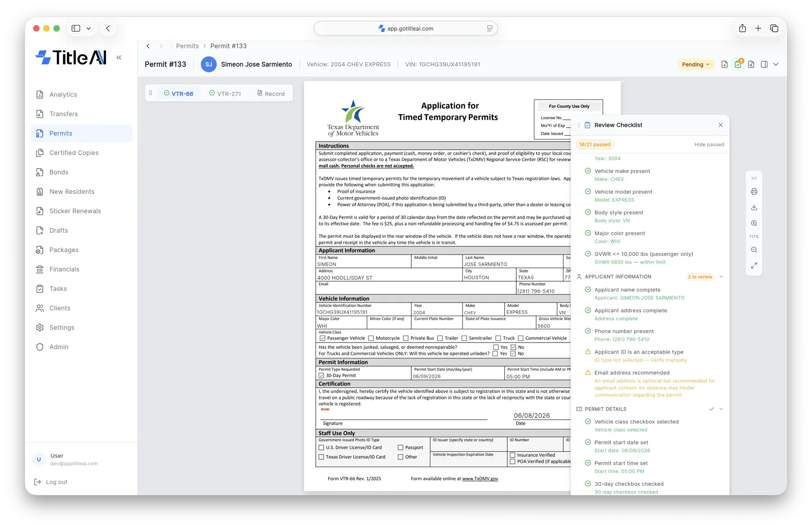Zoom in on the document viewer
The width and height of the screenshot is (812, 528).
click(x=754, y=223)
